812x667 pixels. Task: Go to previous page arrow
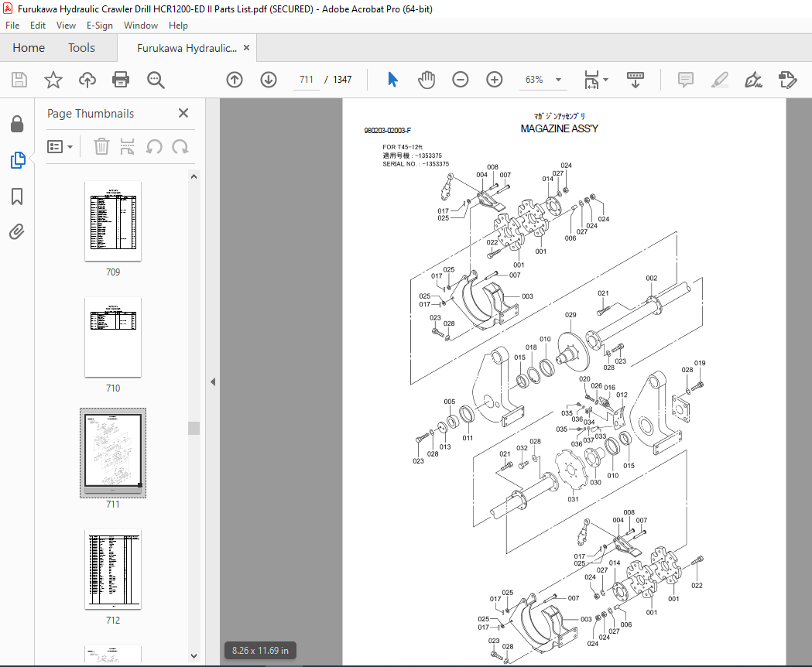[235, 80]
